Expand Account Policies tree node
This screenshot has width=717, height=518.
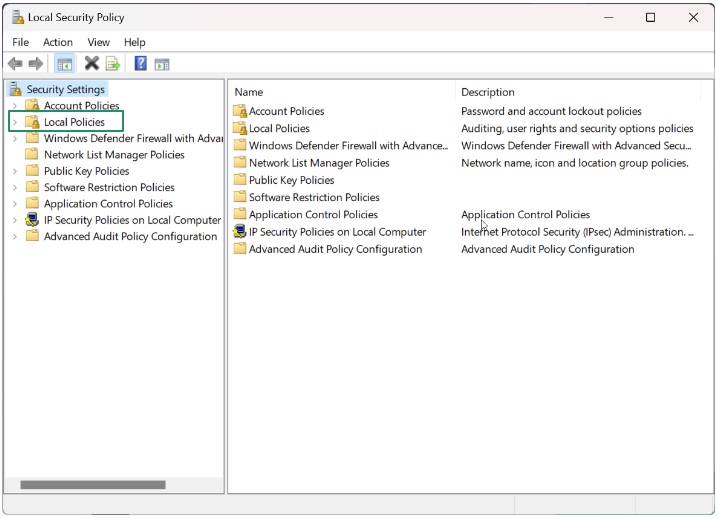click(15, 106)
